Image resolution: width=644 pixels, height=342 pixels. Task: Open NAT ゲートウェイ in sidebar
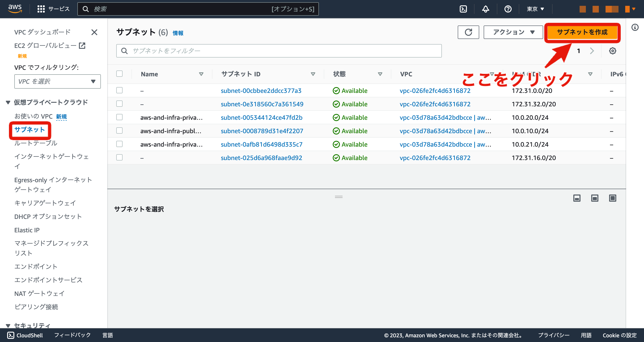pos(40,293)
